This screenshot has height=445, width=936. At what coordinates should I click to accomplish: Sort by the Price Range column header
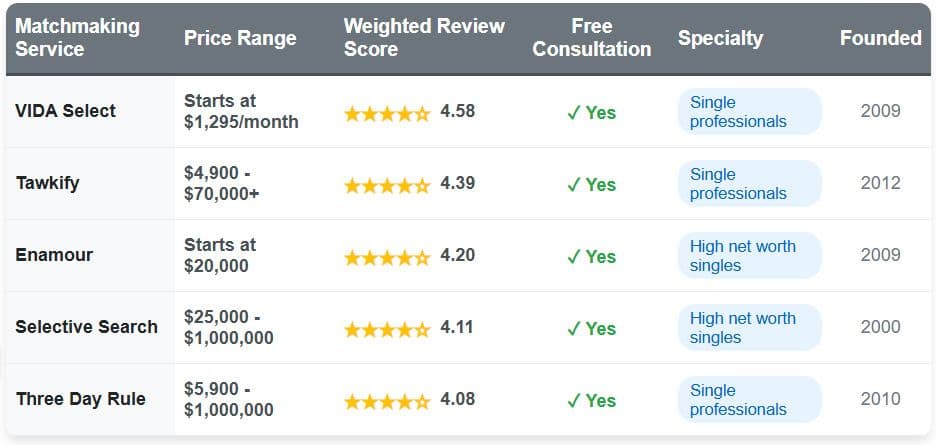240,38
